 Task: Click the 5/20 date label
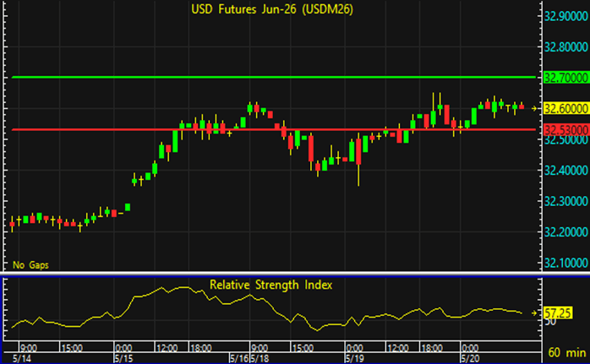pyautogui.click(x=470, y=358)
